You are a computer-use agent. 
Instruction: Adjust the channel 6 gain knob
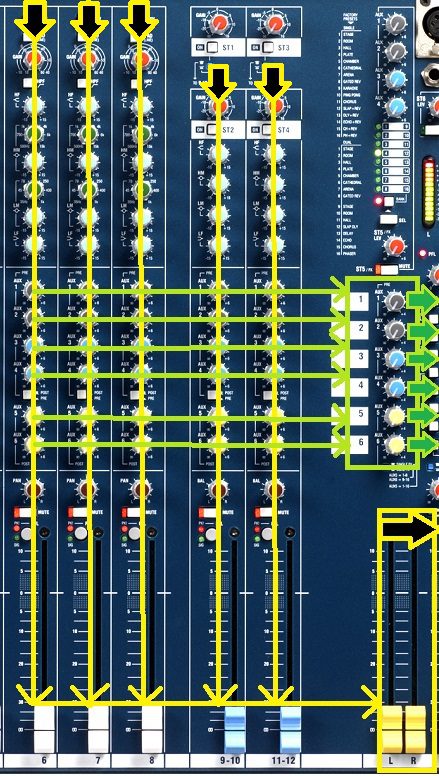34,58
